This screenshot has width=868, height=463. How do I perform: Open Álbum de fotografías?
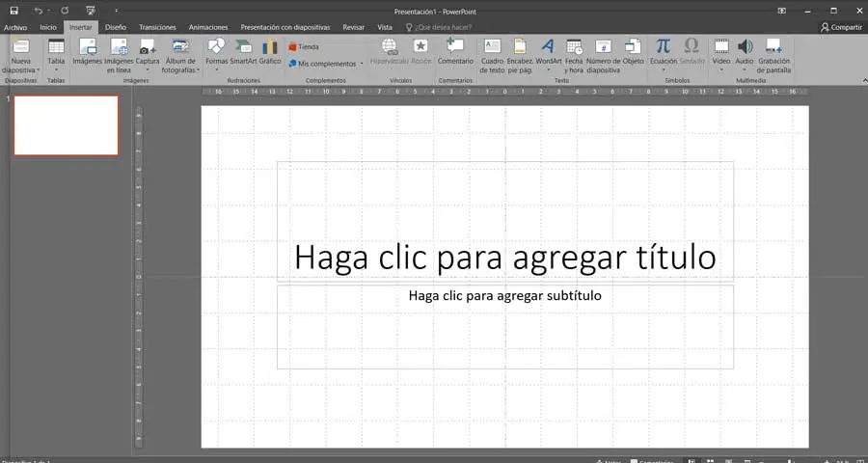tap(180, 56)
